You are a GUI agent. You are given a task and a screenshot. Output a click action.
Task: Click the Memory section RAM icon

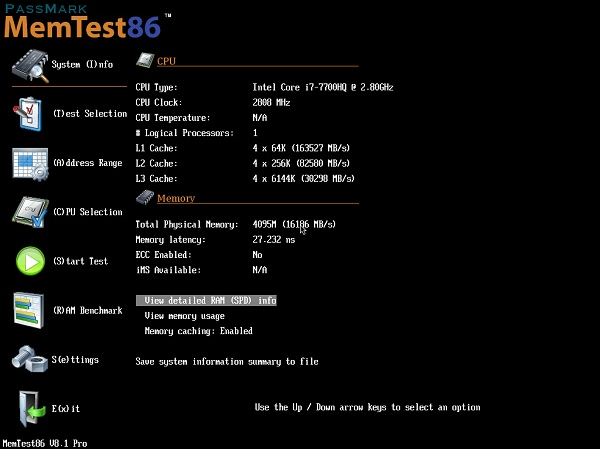tap(145, 197)
